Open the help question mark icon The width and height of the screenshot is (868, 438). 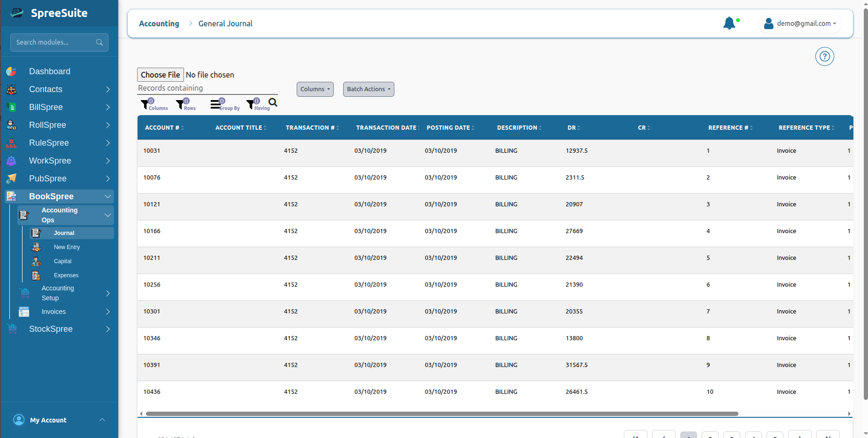click(x=824, y=56)
